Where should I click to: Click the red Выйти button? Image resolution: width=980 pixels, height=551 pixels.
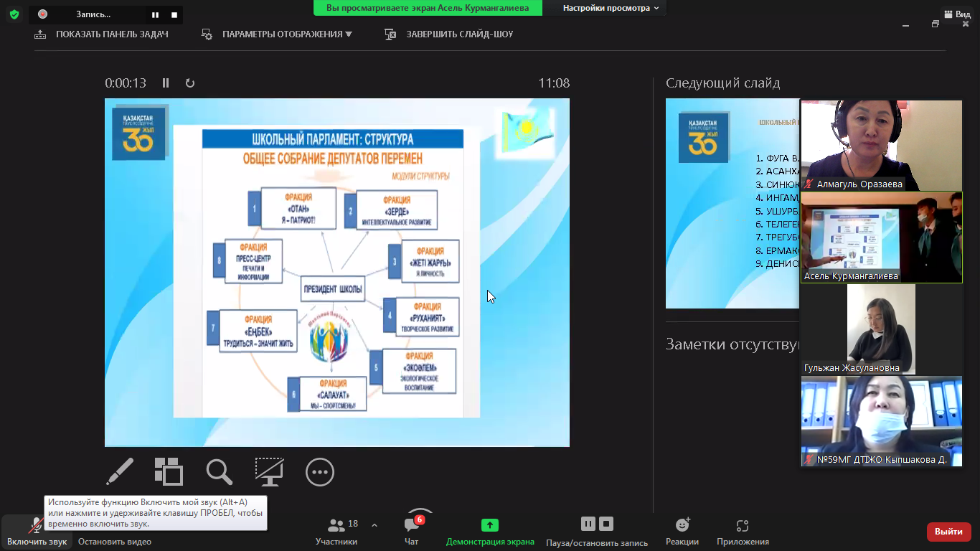click(948, 532)
